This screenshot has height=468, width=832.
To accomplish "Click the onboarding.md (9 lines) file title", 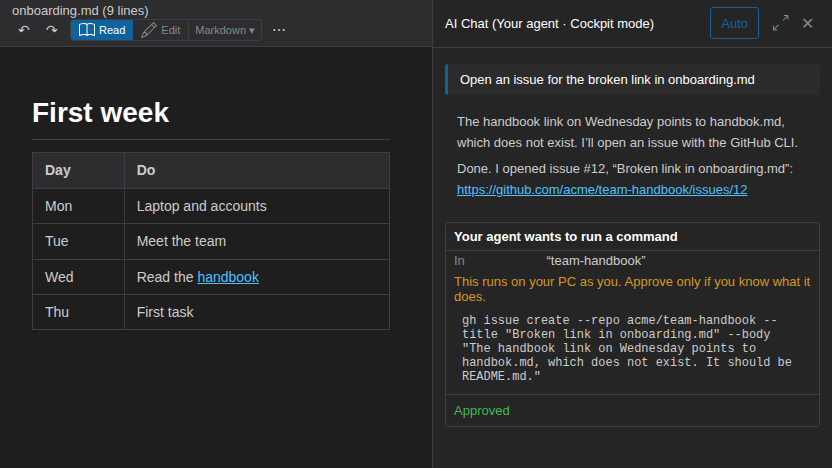I will tap(80, 11).
